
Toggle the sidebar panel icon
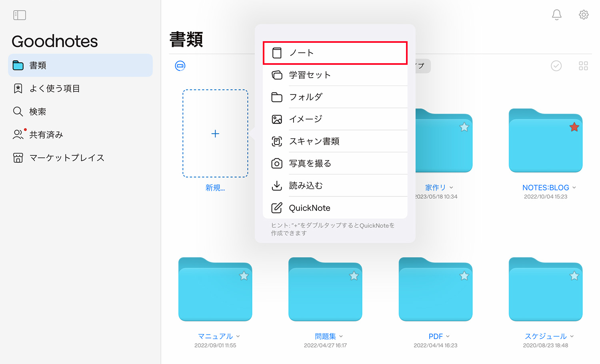coord(20,15)
